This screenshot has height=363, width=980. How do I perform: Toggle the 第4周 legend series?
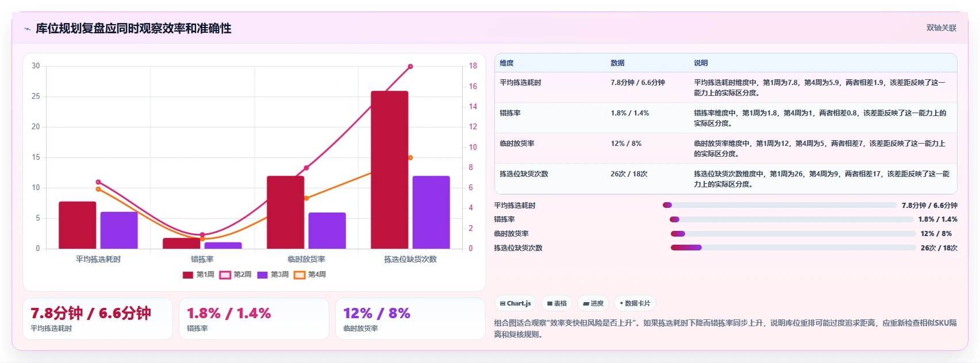coord(310,275)
